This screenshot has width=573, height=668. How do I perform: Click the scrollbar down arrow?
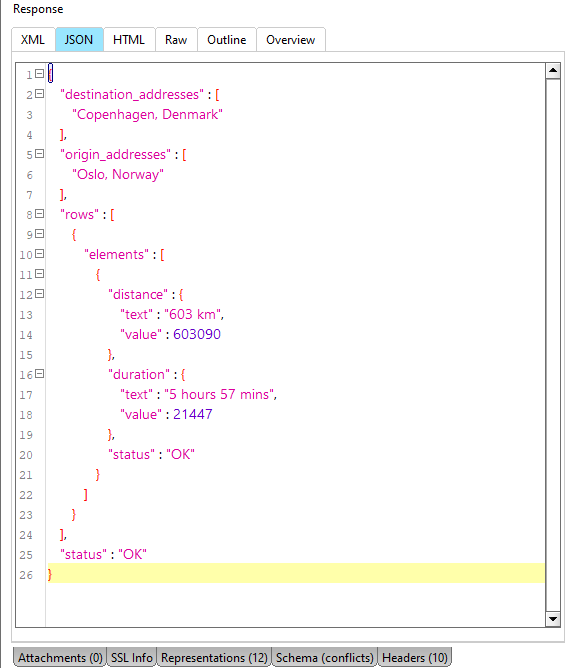[553, 619]
